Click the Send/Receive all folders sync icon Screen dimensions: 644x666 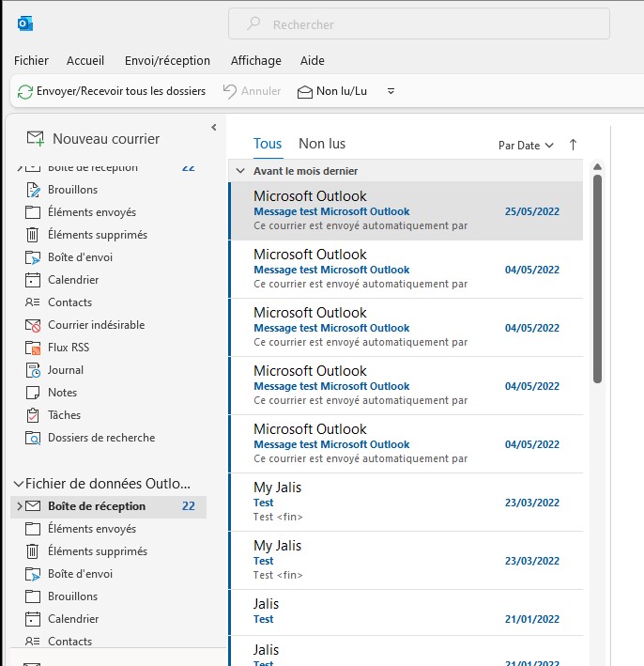25,91
